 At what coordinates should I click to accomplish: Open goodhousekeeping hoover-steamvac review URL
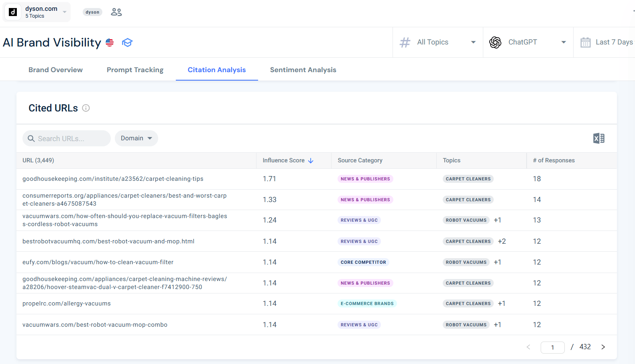tap(124, 283)
